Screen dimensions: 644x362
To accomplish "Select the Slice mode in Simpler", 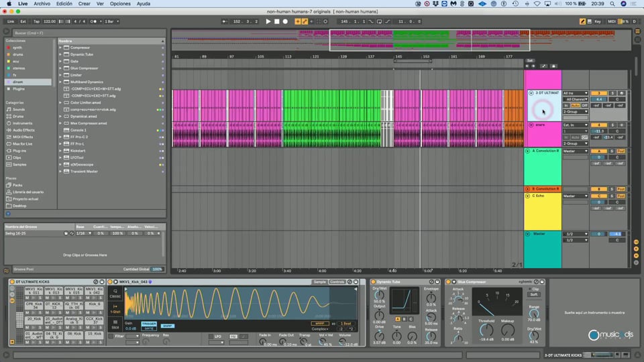I will pyautogui.click(x=115, y=324).
